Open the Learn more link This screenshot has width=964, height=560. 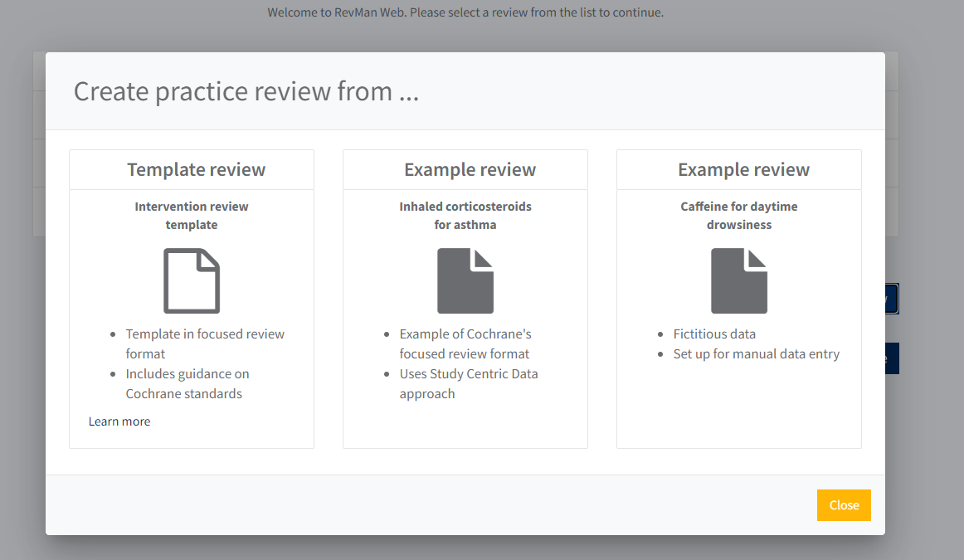119,421
